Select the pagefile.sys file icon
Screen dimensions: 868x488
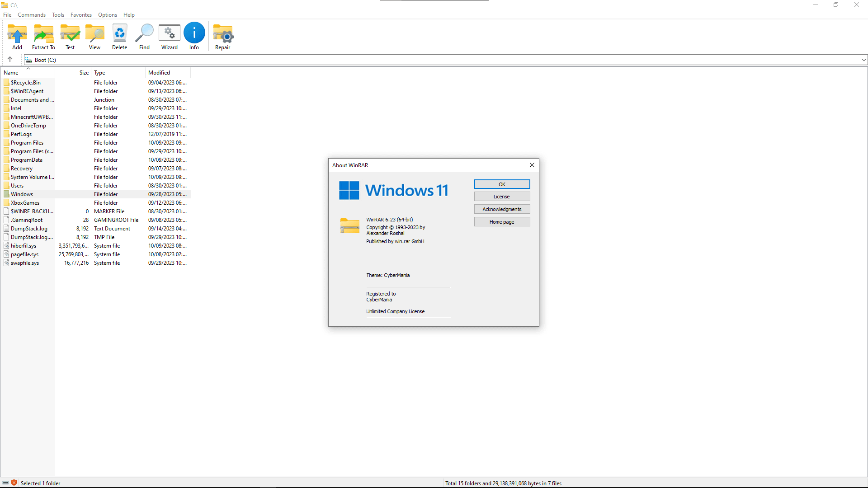(6, 254)
